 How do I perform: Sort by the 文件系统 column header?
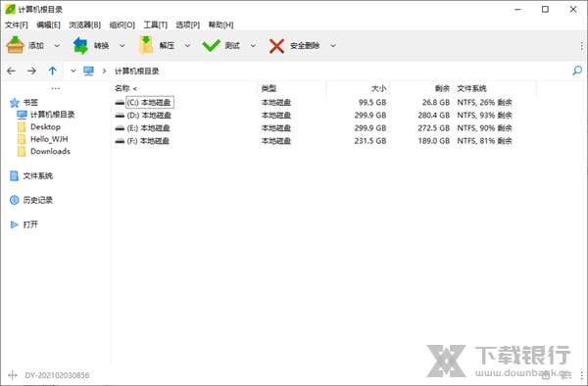pos(471,88)
